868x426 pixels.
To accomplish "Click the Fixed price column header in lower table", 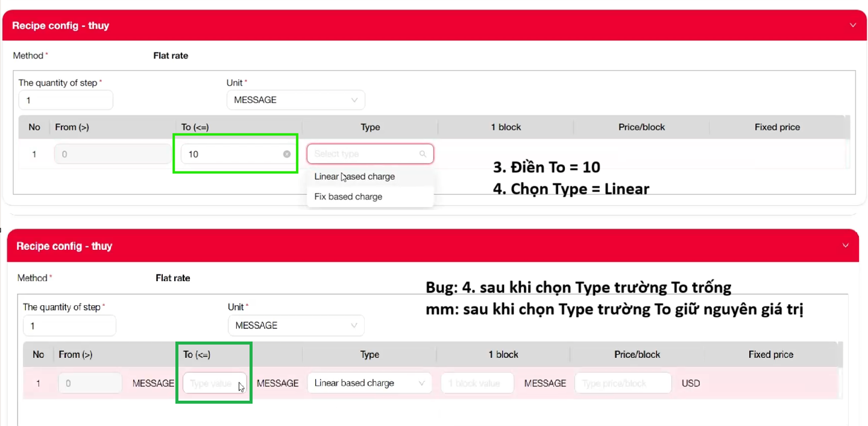I will 770,354.
